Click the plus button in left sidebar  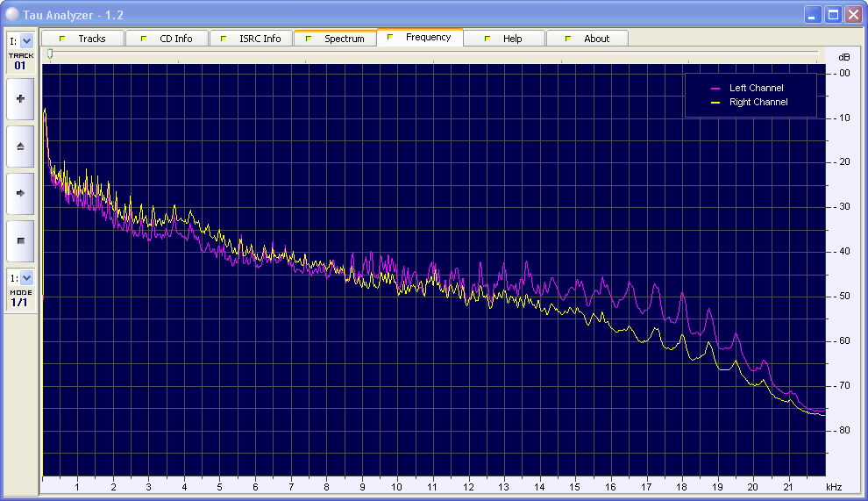pyautogui.click(x=20, y=99)
